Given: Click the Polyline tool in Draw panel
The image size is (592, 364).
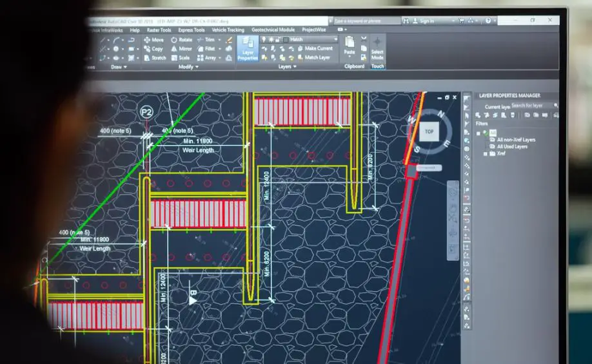Looking at the screenshot, I should coord(132,39).
